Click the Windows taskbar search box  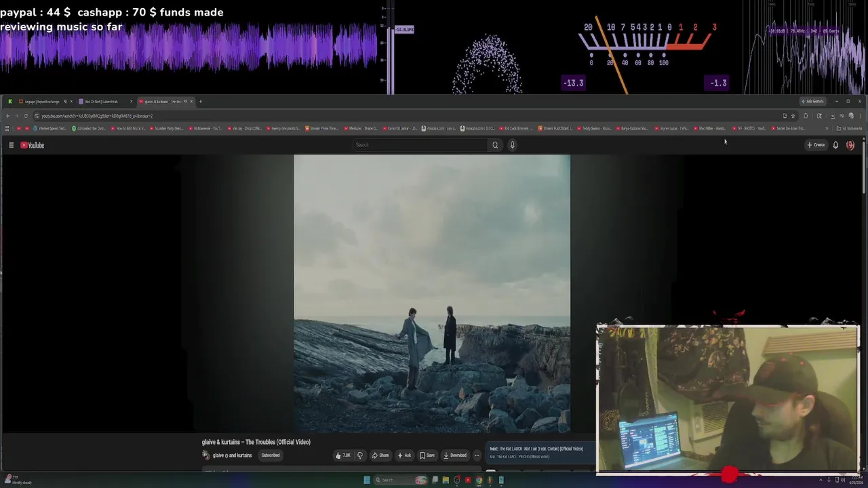[x=401, y=480]
